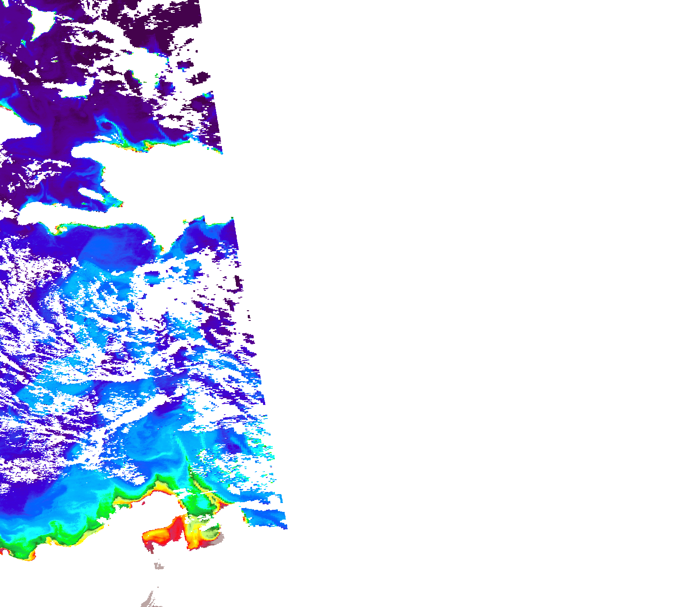Click the isolated blue patch at lower-right swath edge
This screenshot has width=700, height=607.
click(x=265, y=518)
